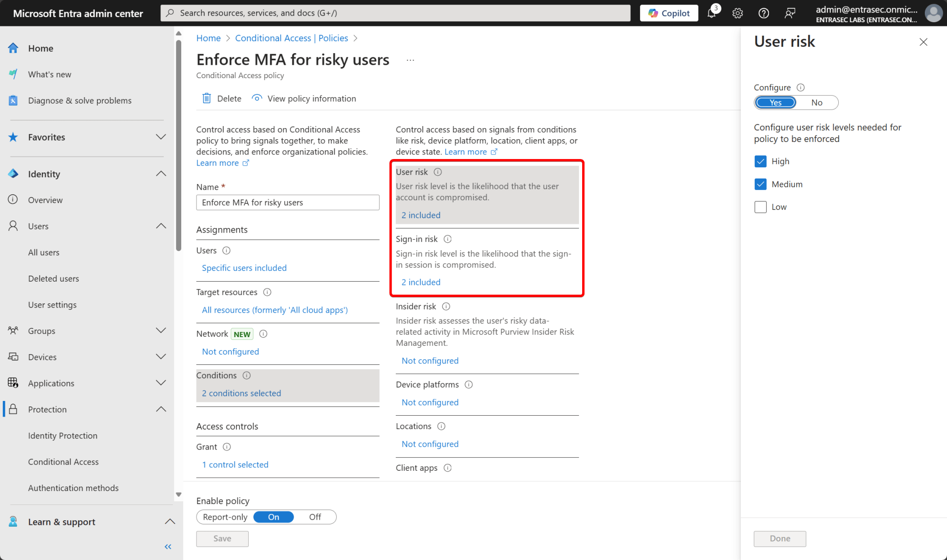
Task: Click the Identity diamond icon
Action: (13, 174)
